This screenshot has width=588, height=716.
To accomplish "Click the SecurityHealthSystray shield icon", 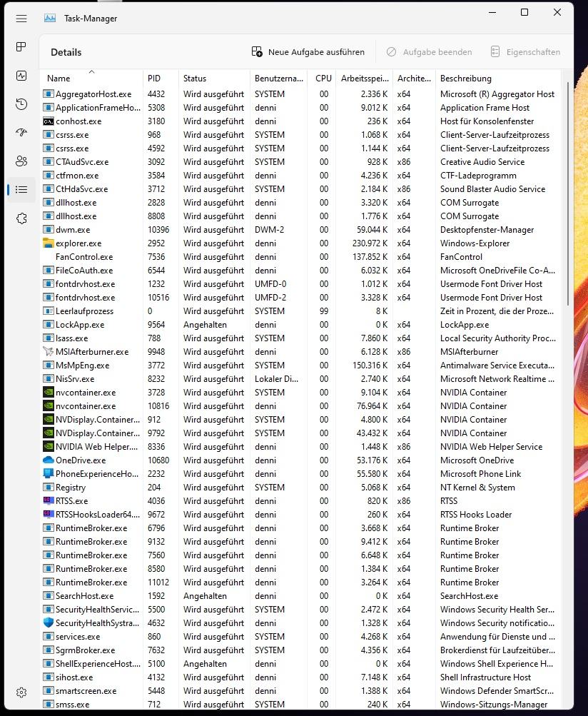I will coord(48,623).
